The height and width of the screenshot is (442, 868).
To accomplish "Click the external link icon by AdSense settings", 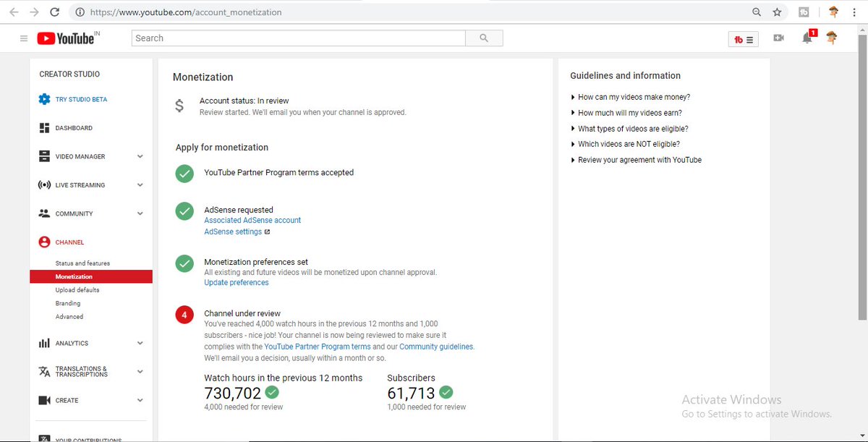I will click(267, 232).
